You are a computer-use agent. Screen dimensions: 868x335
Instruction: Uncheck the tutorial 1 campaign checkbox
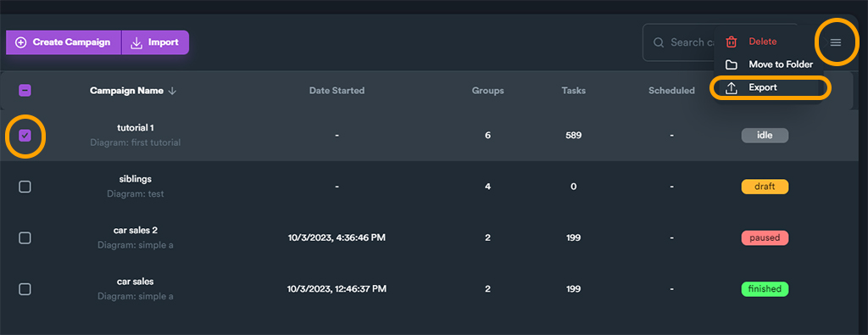(x=25, y=136)
